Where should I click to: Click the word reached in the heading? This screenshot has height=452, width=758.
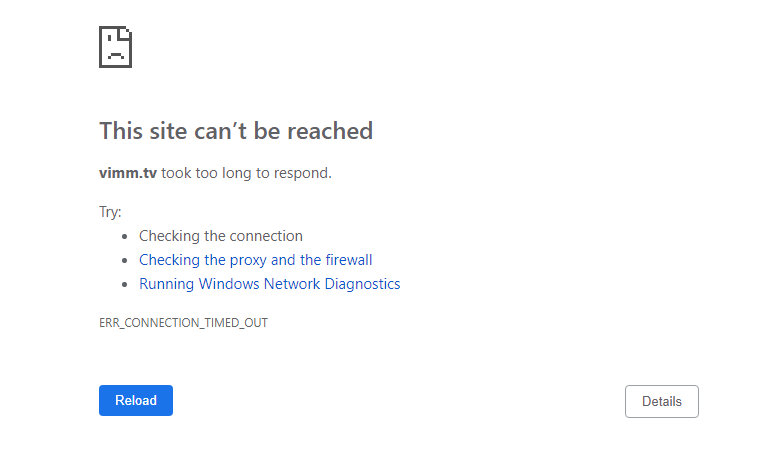tap(330, 131)
